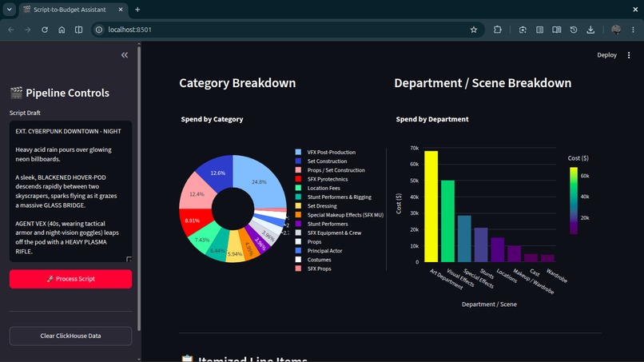Toggle VFX Post-Production legend entry
This screenshot has height=362, width=644.
pyautogui.click(x=325, y=152)
